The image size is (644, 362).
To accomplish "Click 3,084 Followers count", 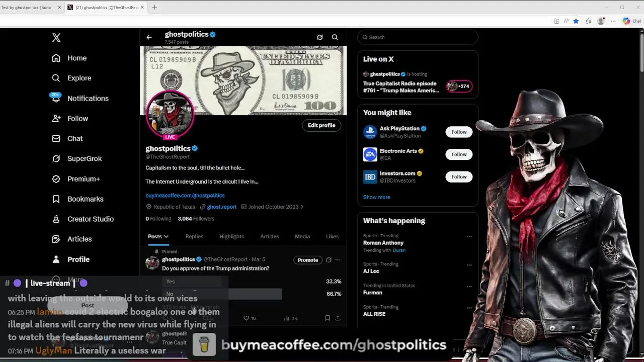I will point(196,219).
